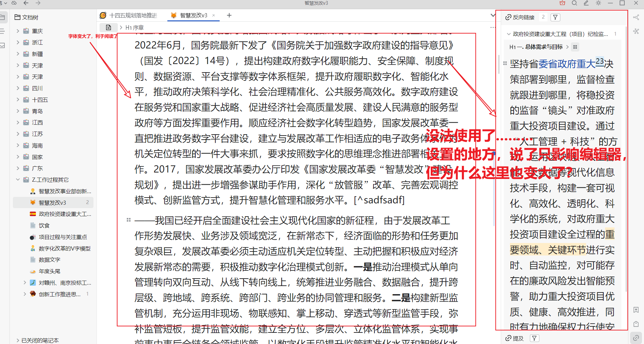The height and width of the screenshot is (344, 644).
Task: Go back with the left arrow
Action: click(x=26, y=3)
